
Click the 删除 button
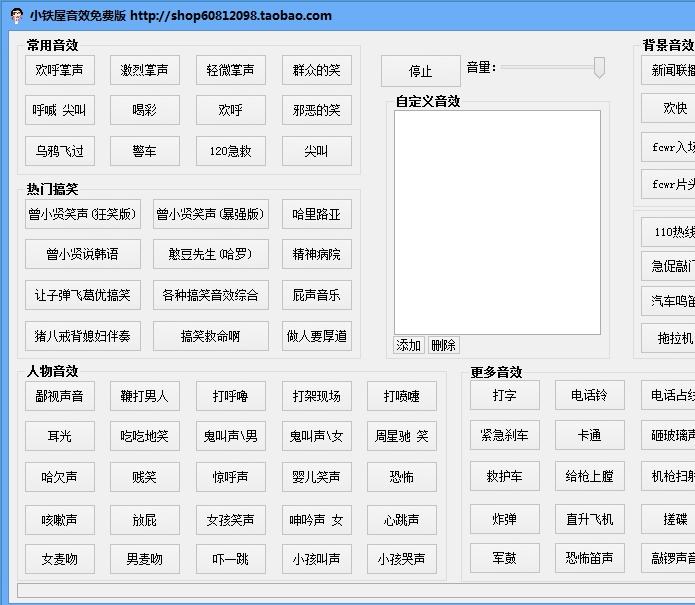click(x=443, y=345)
